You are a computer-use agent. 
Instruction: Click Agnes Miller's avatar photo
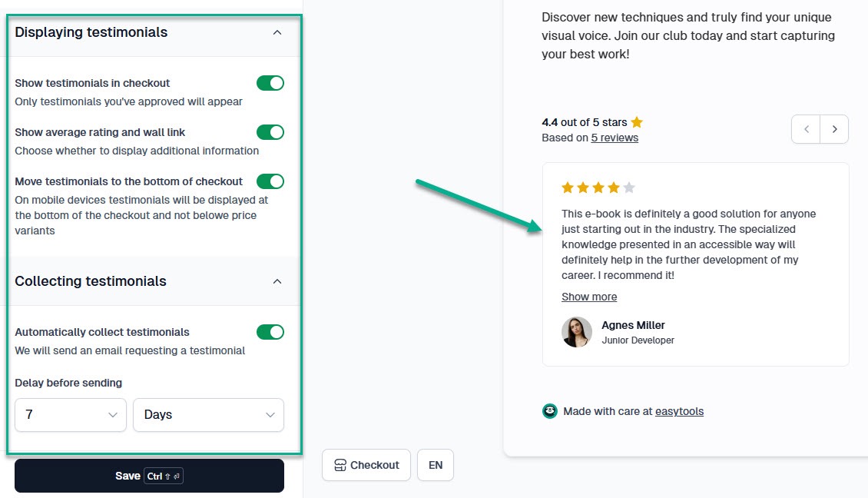point(577,332)
